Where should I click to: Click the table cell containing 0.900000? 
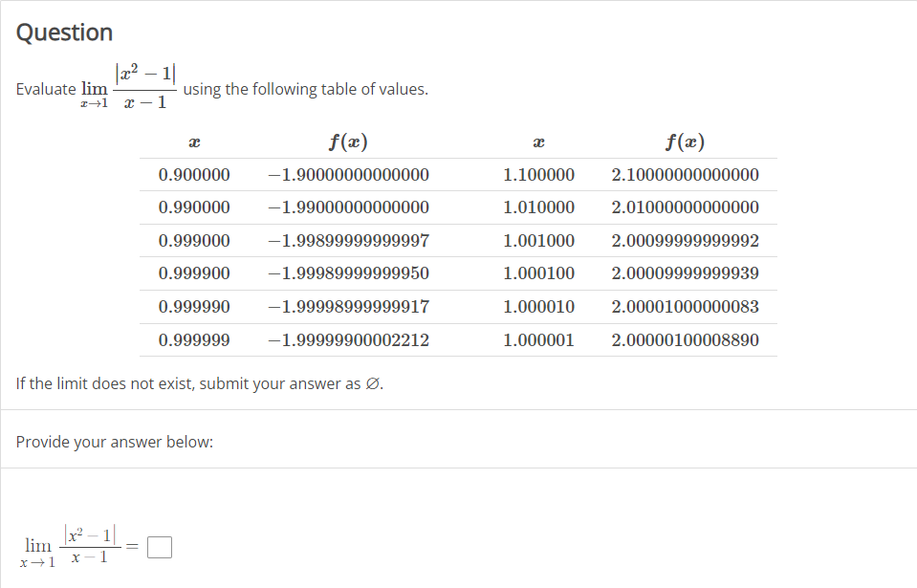tap(193, 175)
